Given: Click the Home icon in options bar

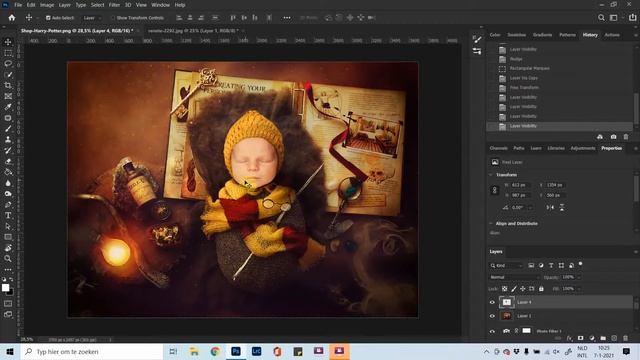Looking at the screenshot, I should click(12, 18).
